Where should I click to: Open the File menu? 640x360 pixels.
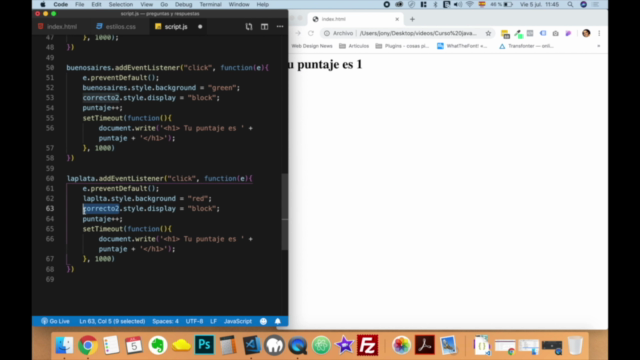coord(80,4)
